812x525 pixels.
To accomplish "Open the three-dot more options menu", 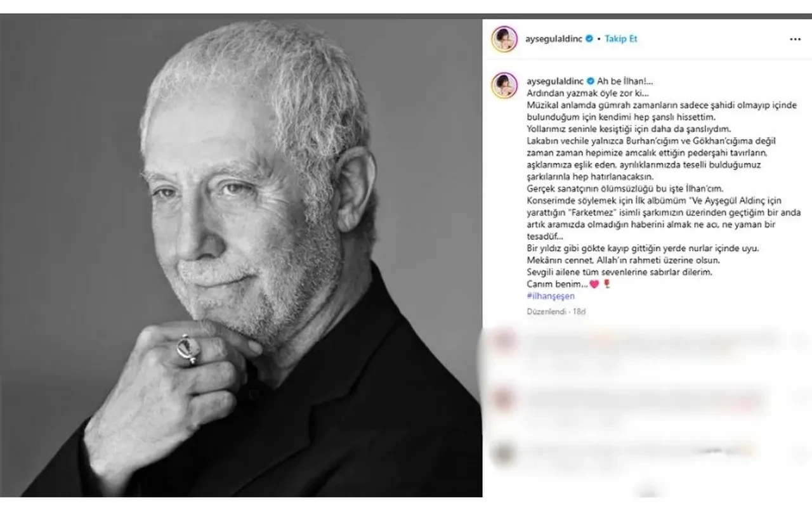I will (795, 39).
